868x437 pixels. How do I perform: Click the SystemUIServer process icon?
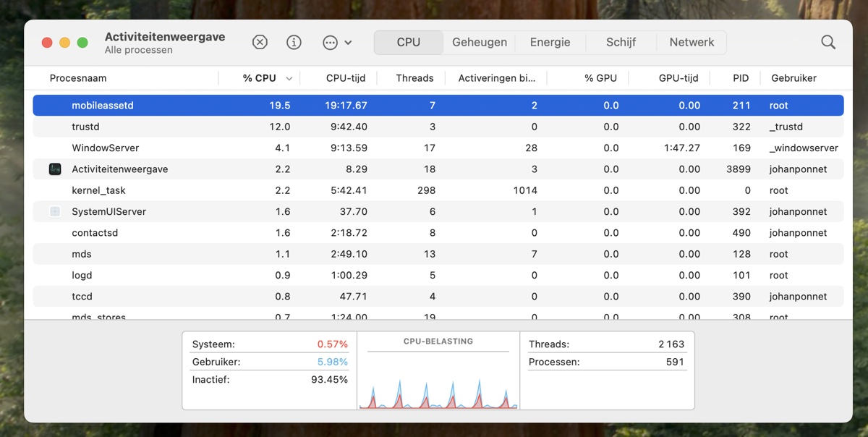55,212
